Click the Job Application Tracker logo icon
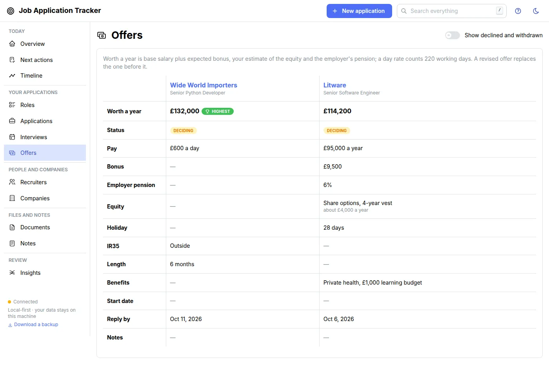 tap(11, 11)
